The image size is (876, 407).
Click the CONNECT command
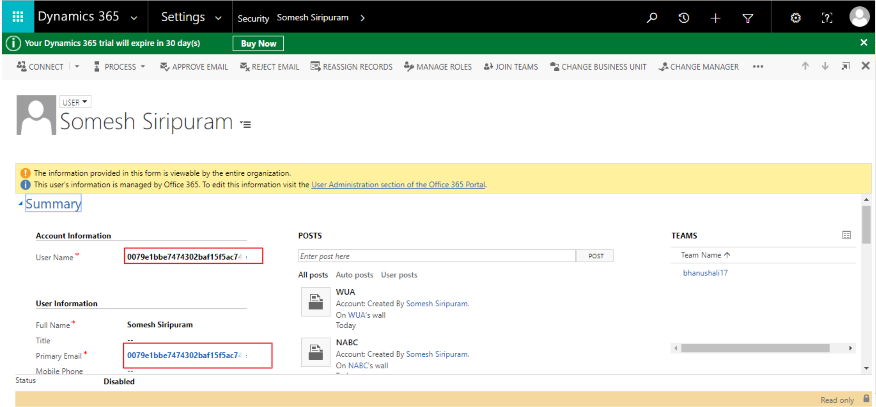[40, 66]
